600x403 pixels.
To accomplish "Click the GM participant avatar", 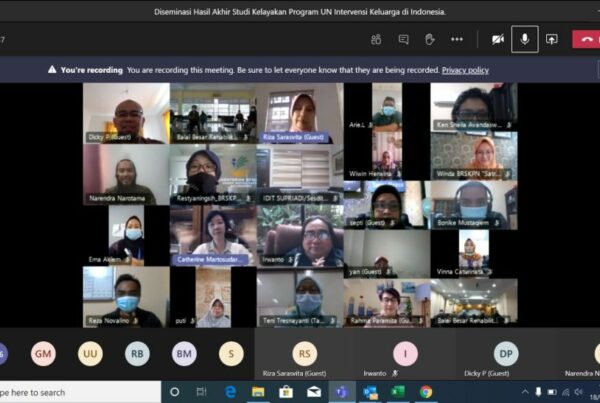I will [43, 354].
